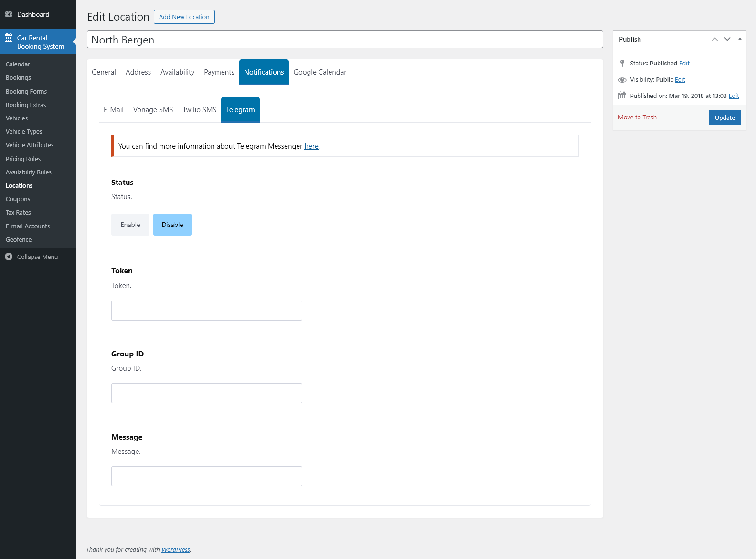Click the Dashboard gauge icon
Screen dimensions: 756x559
click(9, 14)
